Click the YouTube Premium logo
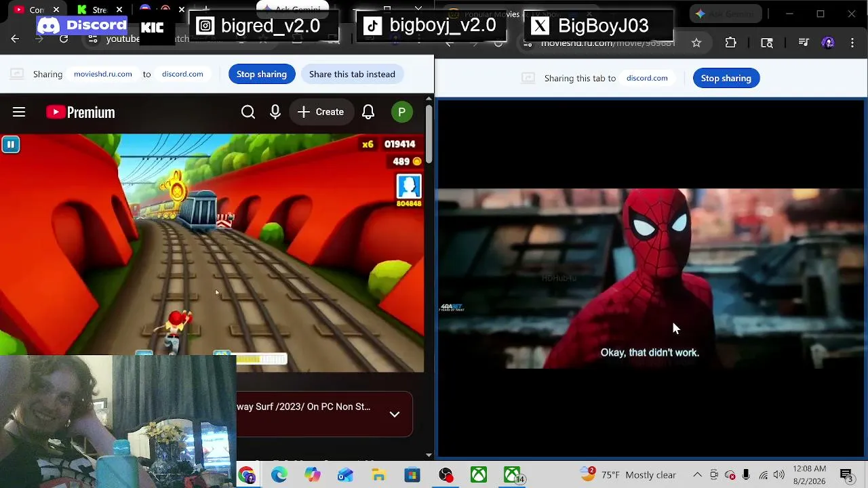Viewport: 868px width, 488px height. click(x=81, y=112)
